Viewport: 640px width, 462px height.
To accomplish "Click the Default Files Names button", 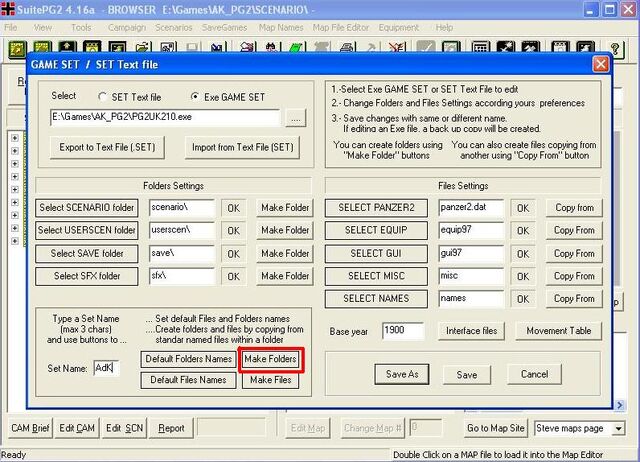I will tap(189, 380).
